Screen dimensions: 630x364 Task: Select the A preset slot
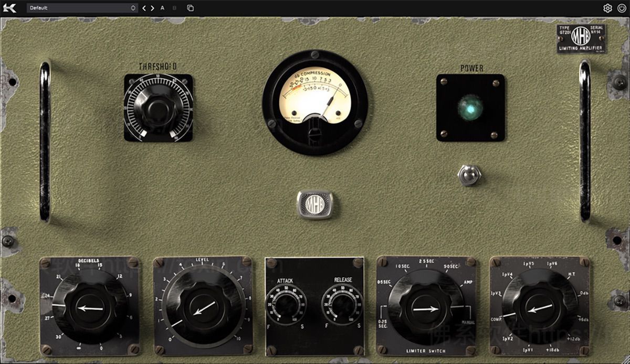[163, 8]
